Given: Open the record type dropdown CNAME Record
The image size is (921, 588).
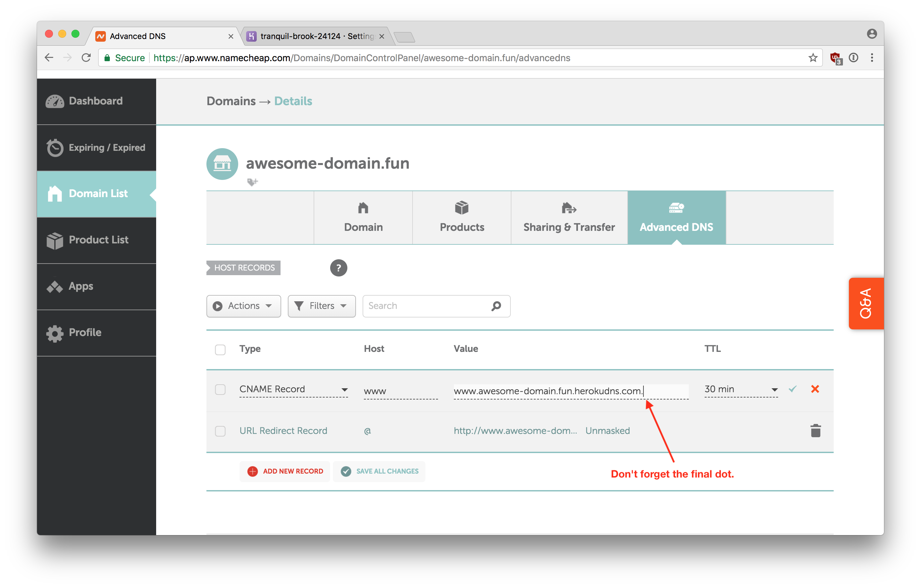Looking at the screenshot, I should [293, 389].
